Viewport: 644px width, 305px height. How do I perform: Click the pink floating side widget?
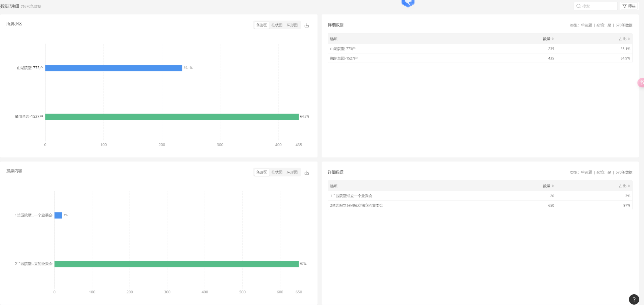641,82
